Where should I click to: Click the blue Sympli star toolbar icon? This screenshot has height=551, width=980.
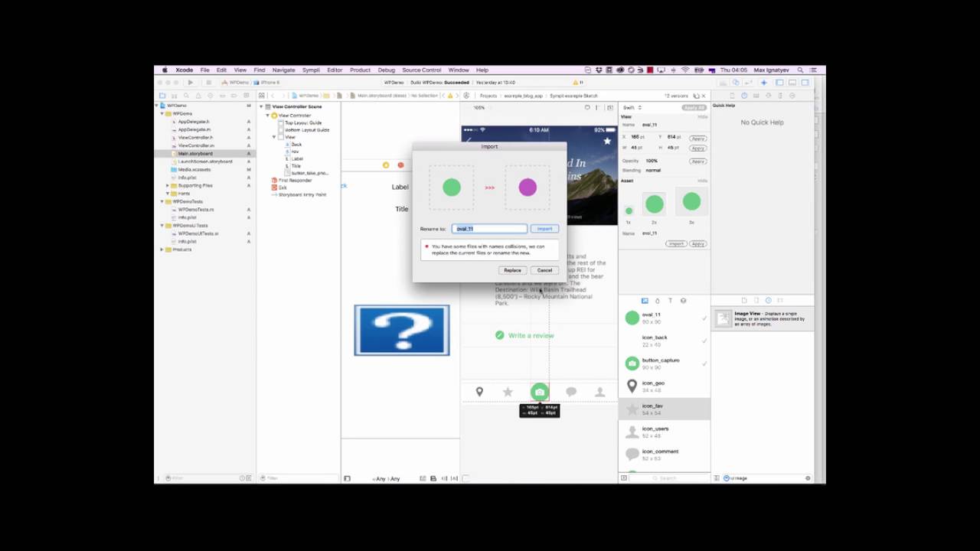pos(764,82)
